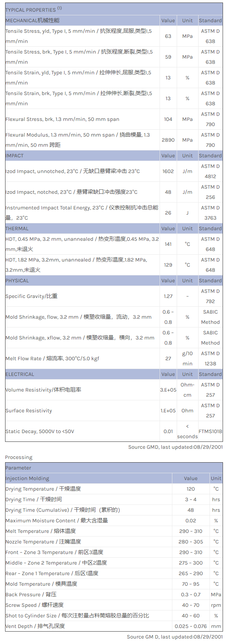This screenshot has width=227, height=644.
Task: Click the Processing heading text
Action: pyautogui.click(x=19, y=457)
